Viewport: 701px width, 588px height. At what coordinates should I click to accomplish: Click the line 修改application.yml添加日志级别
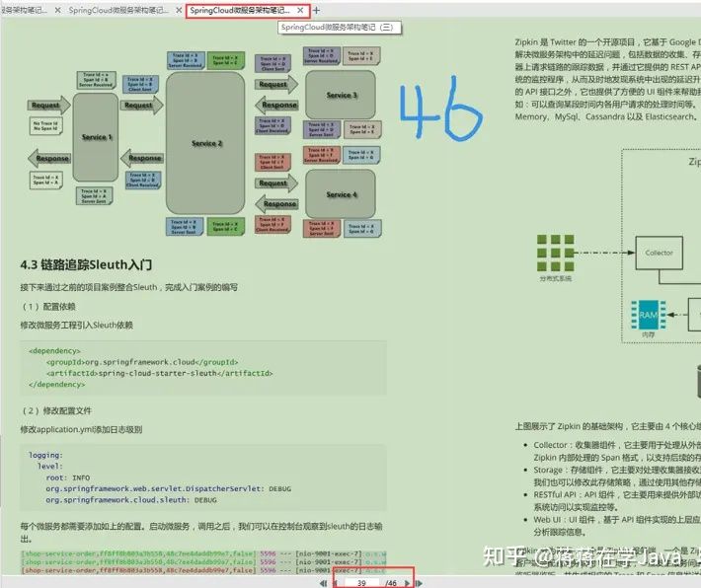(81, 429)
